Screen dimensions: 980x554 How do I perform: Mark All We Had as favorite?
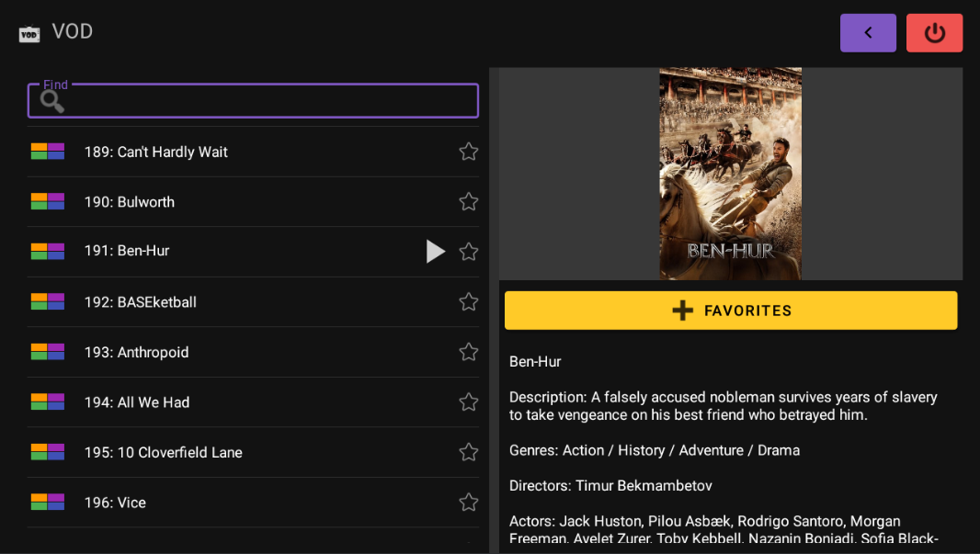pos(469,402)
